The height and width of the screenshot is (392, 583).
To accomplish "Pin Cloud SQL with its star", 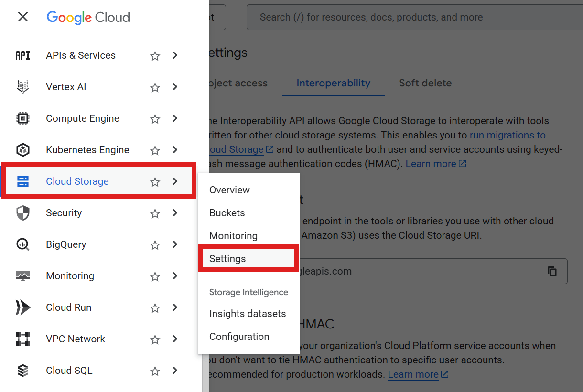I will [155, 371].
